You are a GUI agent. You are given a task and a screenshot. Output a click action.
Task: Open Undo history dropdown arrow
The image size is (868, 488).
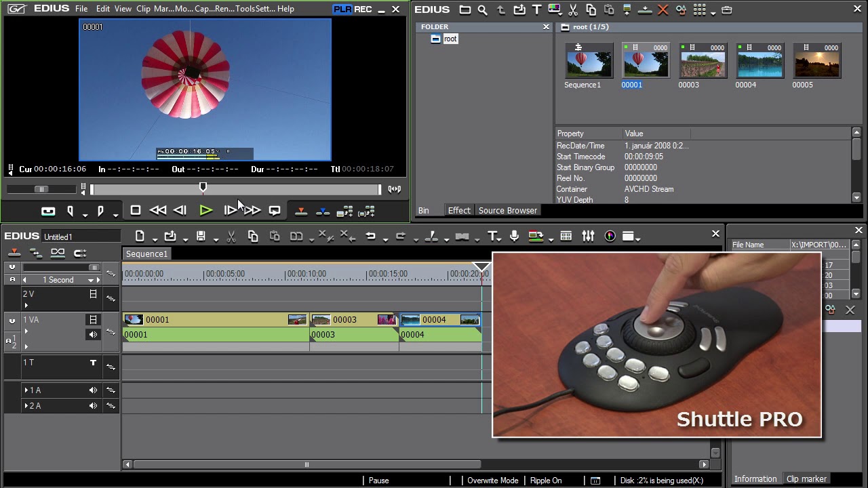[385, 239]
